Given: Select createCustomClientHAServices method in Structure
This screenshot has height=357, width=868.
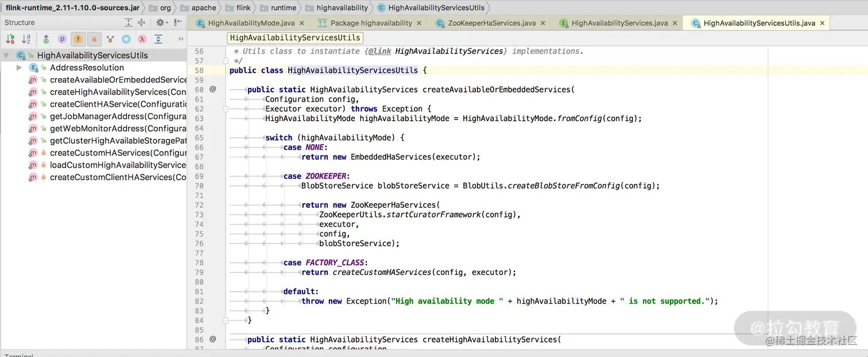Looking at the screenshot, I should click(118, 177).
